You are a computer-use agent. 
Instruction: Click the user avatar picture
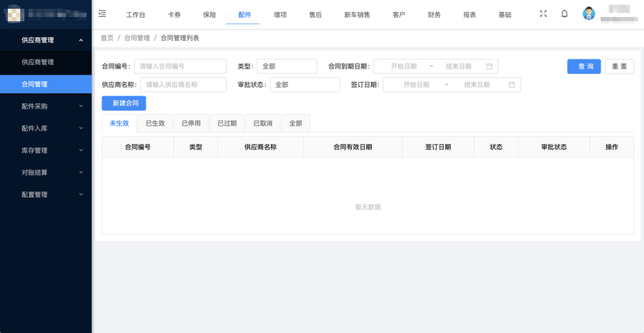tap(589, 14)
